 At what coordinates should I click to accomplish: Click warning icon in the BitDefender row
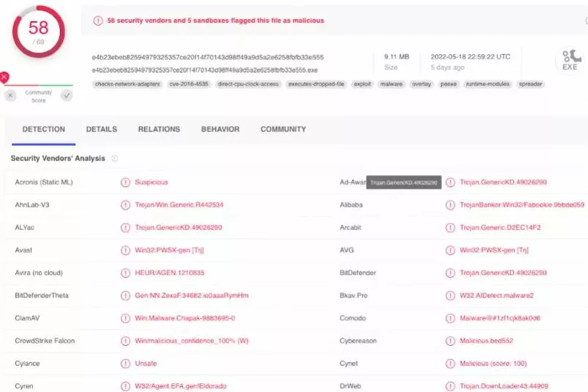click(450, 273)
